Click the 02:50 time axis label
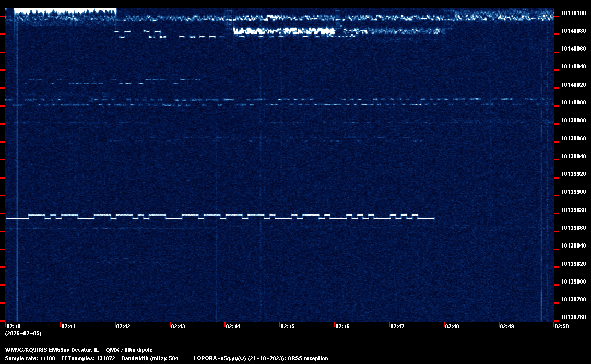 pyautogui.click(x=562, y=326)
